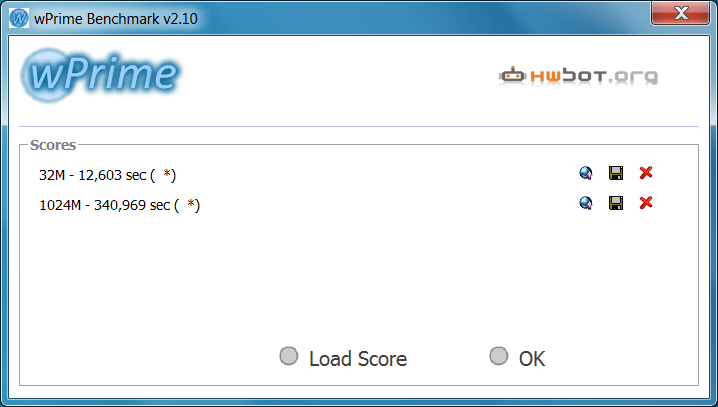The width and height of the screenshot is (718, 407).
Task: Click the wPrime title bar app icon
Action: pos(19,18)
